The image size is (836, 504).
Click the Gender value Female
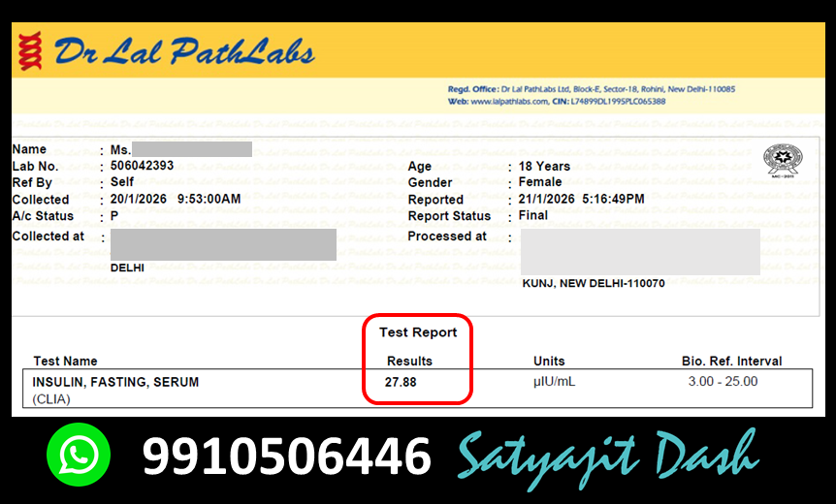540,182
